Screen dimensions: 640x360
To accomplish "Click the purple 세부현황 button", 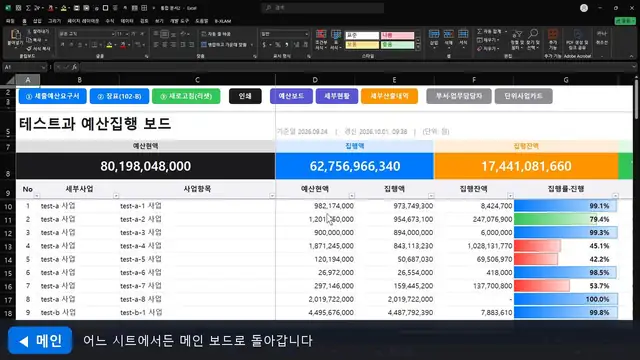I will [x=337, y=96].
